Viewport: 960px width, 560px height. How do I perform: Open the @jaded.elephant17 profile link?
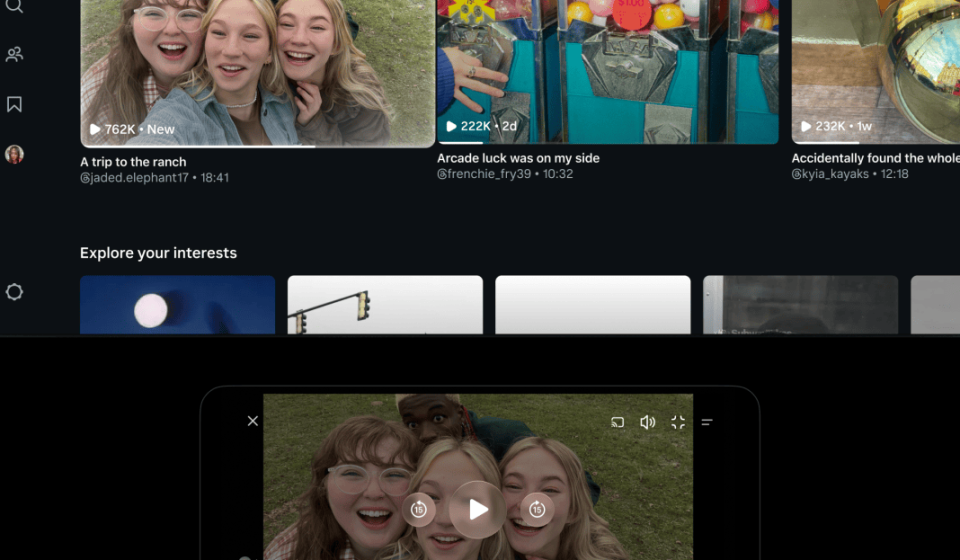point(134,177)
